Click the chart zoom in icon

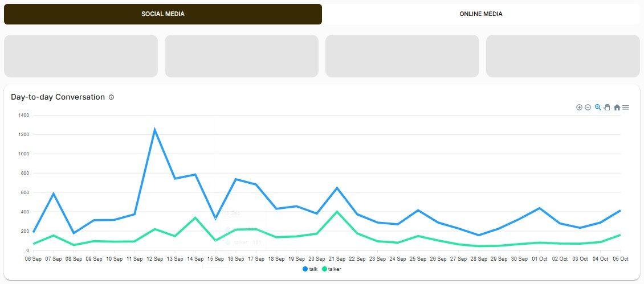coord(579,107)
